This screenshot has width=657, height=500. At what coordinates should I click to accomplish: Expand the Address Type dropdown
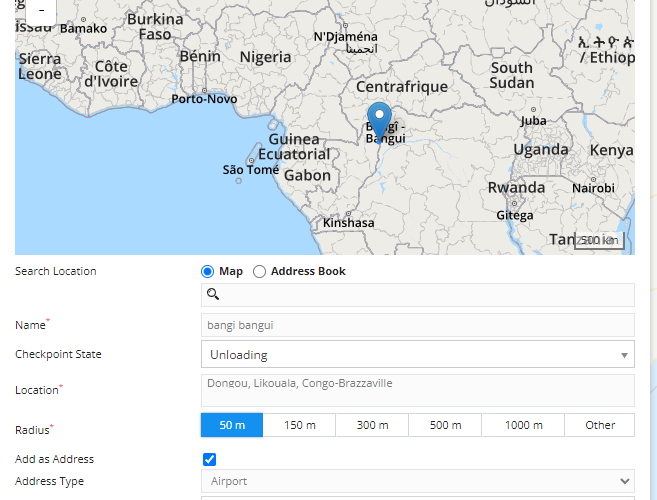tap(417, 481)
